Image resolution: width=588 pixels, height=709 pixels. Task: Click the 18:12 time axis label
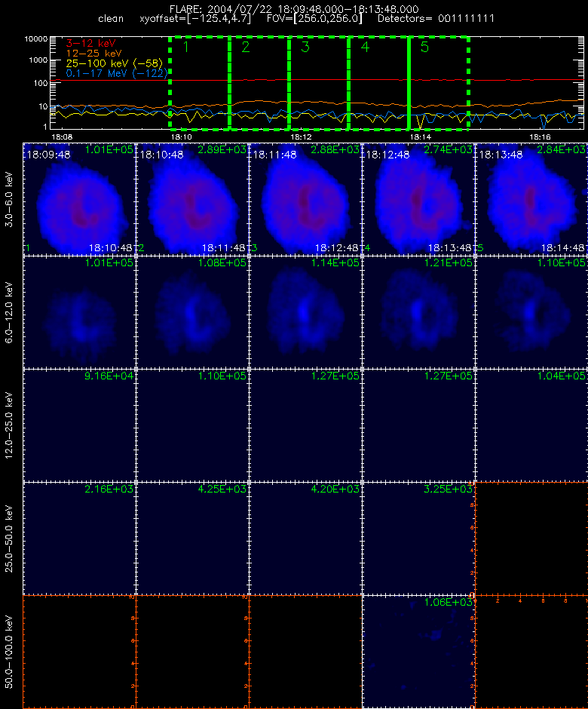301,137
